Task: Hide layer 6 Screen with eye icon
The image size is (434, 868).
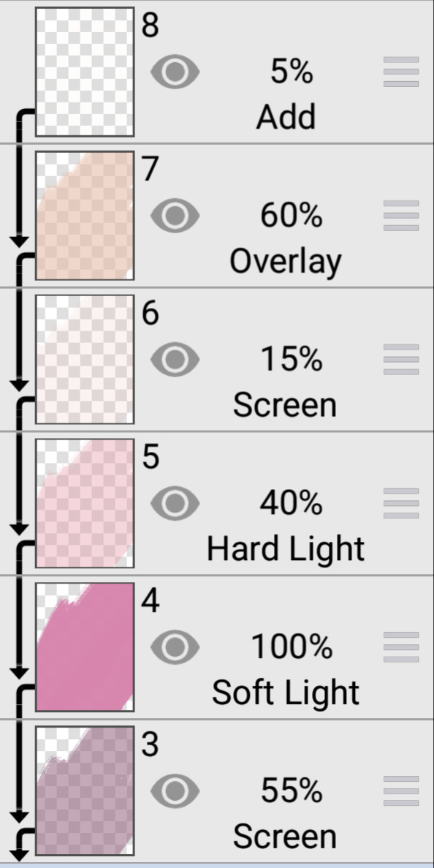Action: click(x=175, y=359)
